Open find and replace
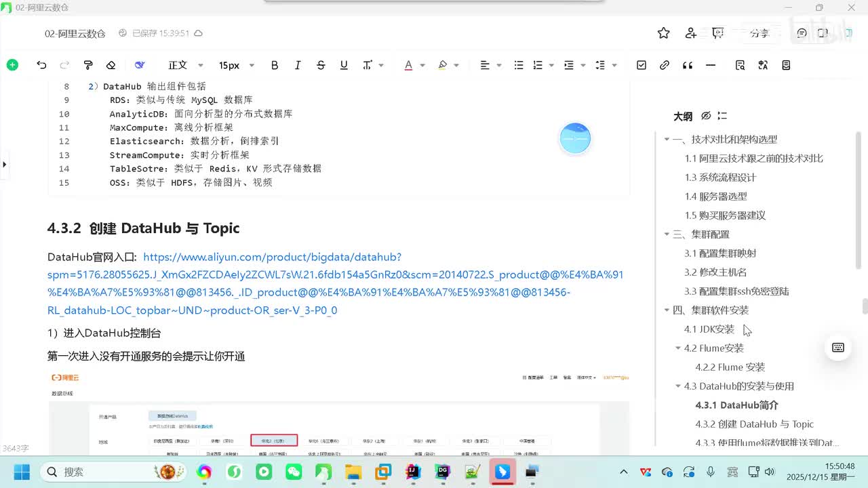Image resolution: width=868 pixels, height=488 pixels. point(740,65)
